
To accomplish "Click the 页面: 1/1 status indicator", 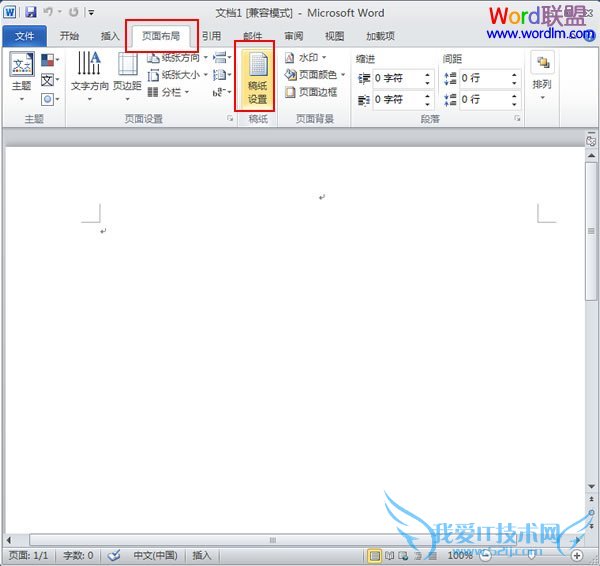I will pyautogui.click(x=28, y=555).
